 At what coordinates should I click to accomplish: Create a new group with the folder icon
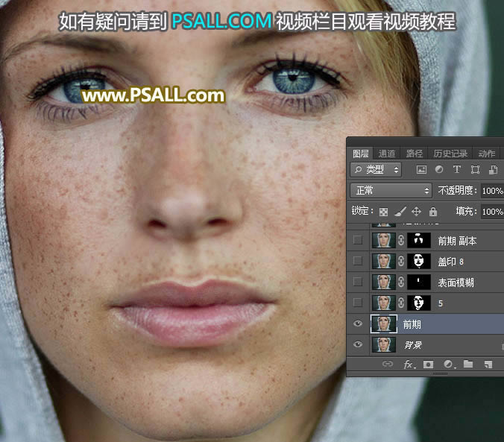pyautogui.click(x=468, y=364)
